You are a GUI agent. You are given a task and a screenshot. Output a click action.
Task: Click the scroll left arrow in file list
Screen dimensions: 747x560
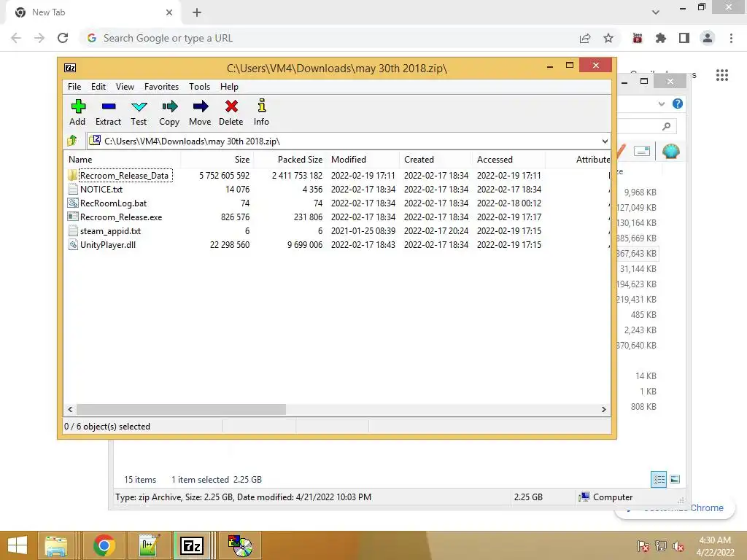pos(71,410)
